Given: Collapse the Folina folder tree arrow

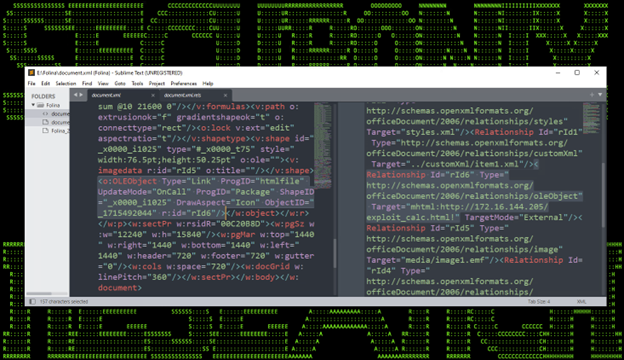Looking at the screenshot, I should (33, 105).
